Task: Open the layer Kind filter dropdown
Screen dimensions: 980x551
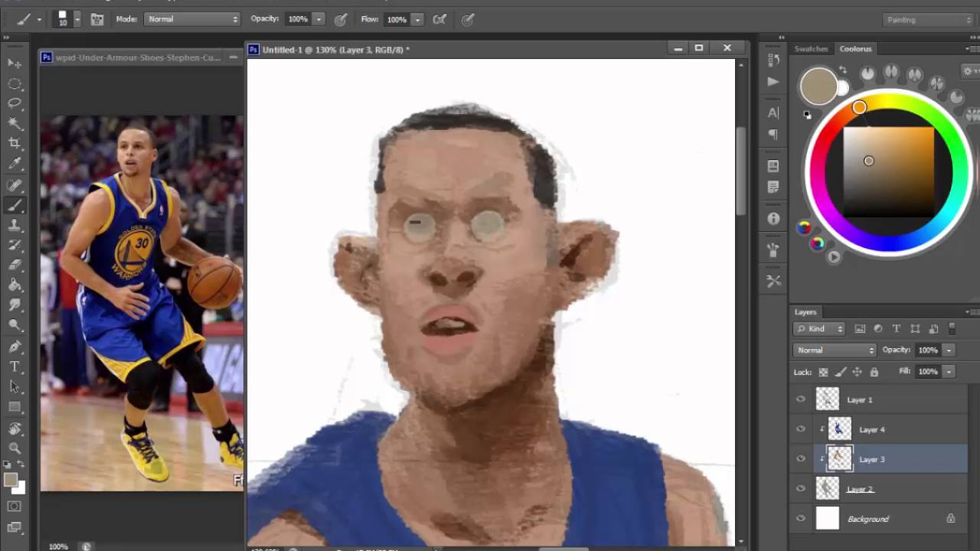Action: [818, 329]
